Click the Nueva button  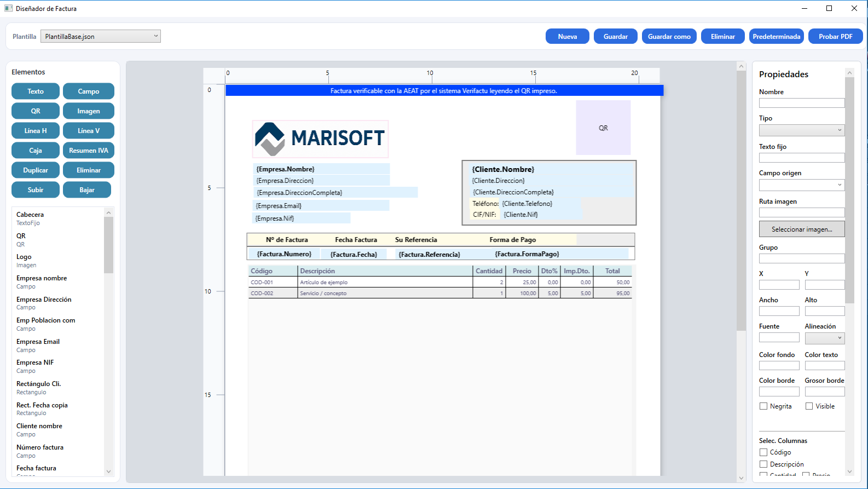click(x=567, y=37)
